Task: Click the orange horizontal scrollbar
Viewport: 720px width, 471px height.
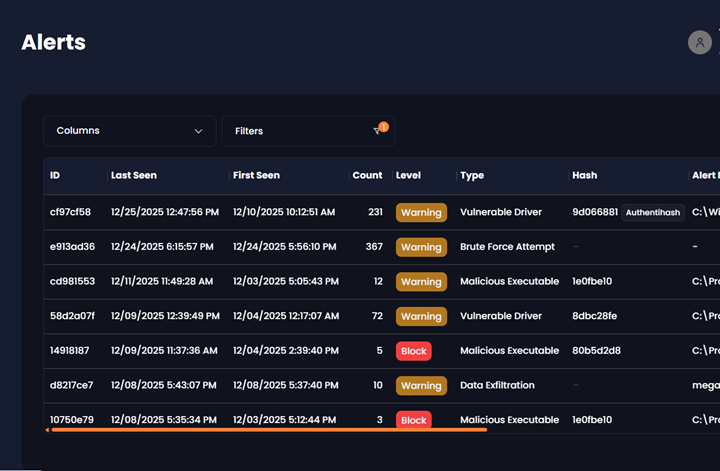Action: (x=267, y=430)
